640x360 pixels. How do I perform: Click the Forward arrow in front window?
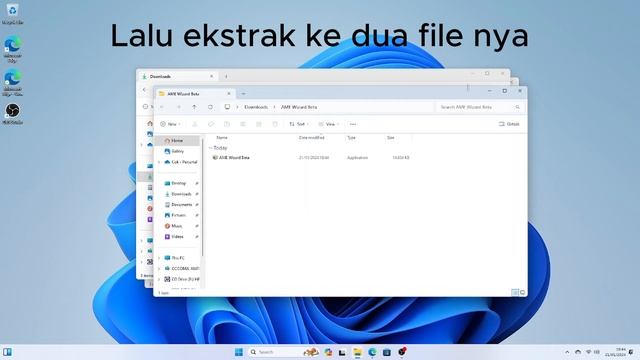pos(178,107)
